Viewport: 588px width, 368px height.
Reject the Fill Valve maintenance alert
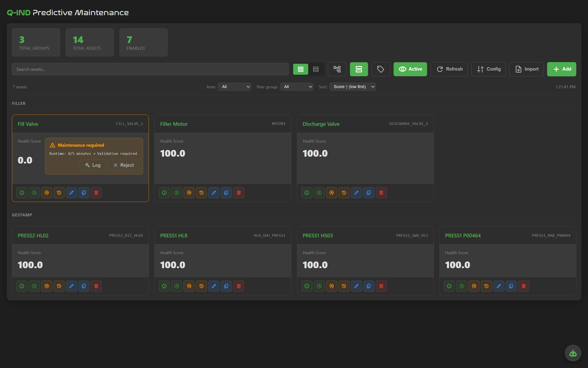coord(123,165)
